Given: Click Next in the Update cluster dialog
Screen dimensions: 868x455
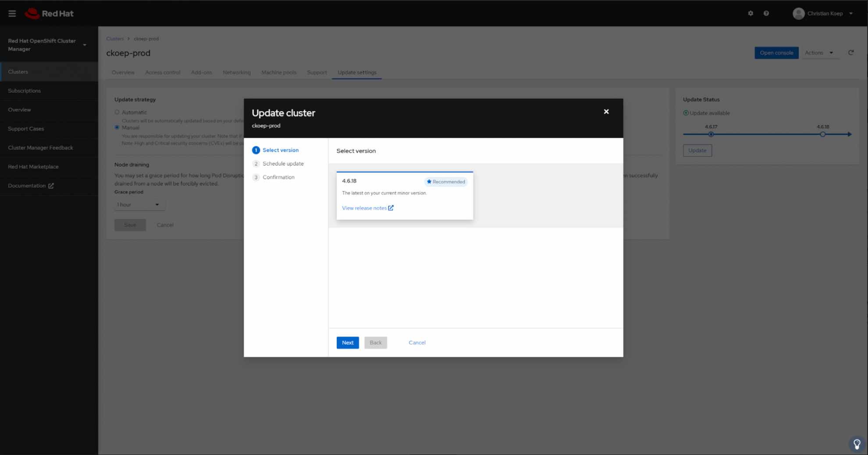Looking at the screenshot, I should 347,343.
